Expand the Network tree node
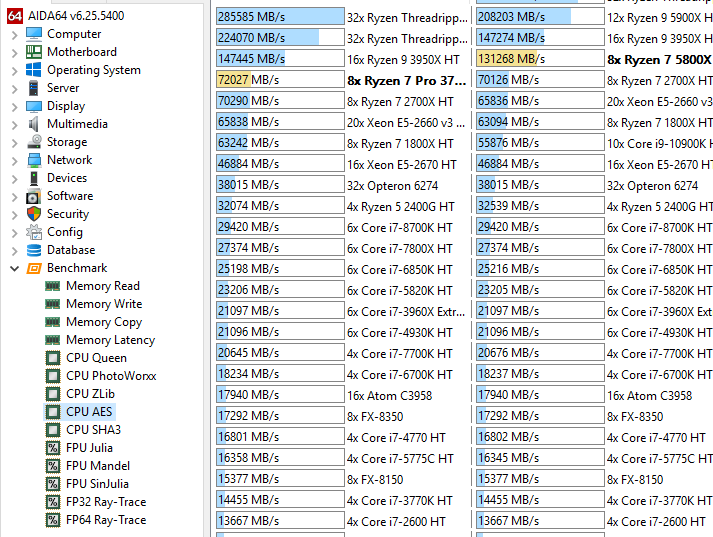Viewport: 713px width, 537px height. click(x=15, y=161)
